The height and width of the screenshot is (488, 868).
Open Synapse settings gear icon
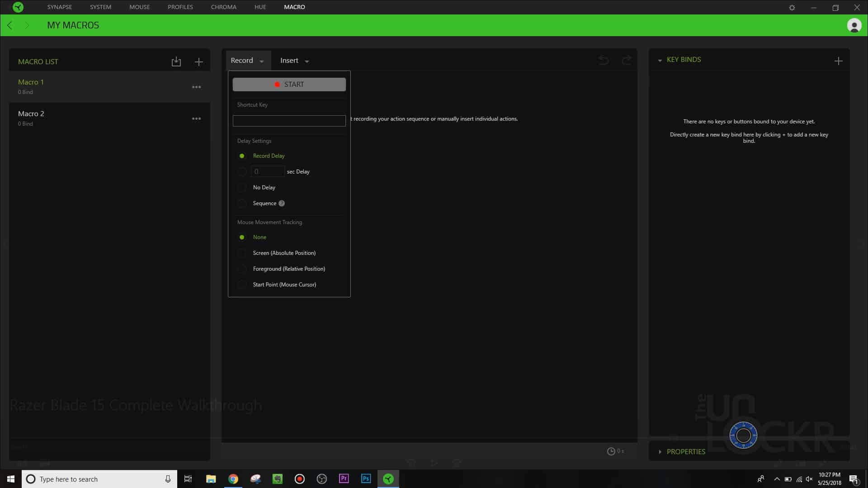pos(792,8)
